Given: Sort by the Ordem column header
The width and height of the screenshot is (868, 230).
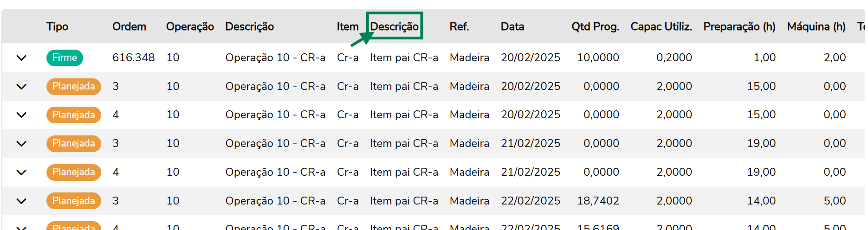Looking at the screenshot, I should (129, 27).
